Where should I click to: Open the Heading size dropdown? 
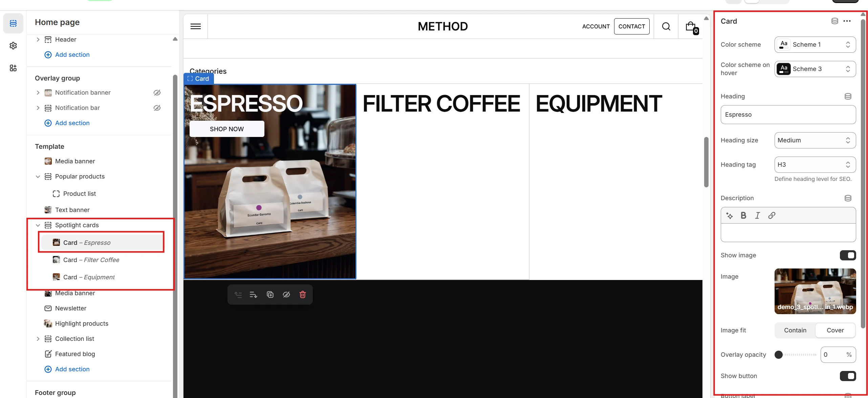[815, 140]
